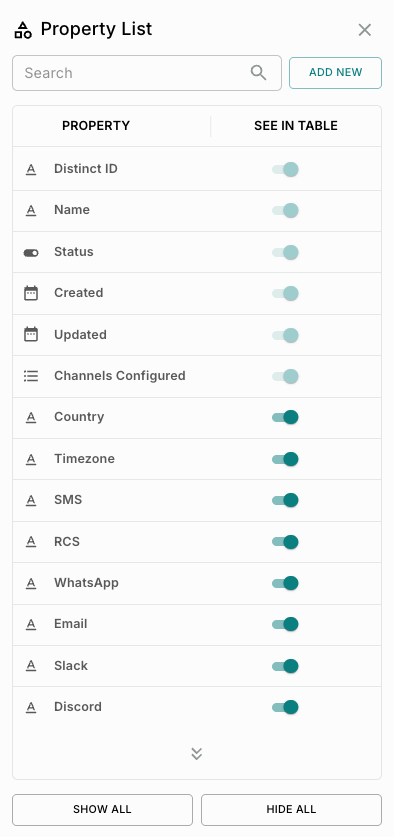Click the search magnifier icon
This screenshot has width=394, height=837.
(x=258, y=73)
